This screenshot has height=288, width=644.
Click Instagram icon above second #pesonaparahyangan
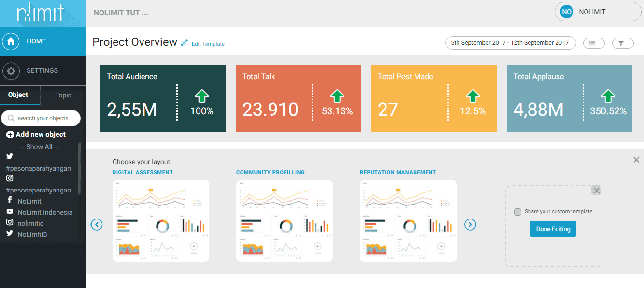(x=10, y=178)
